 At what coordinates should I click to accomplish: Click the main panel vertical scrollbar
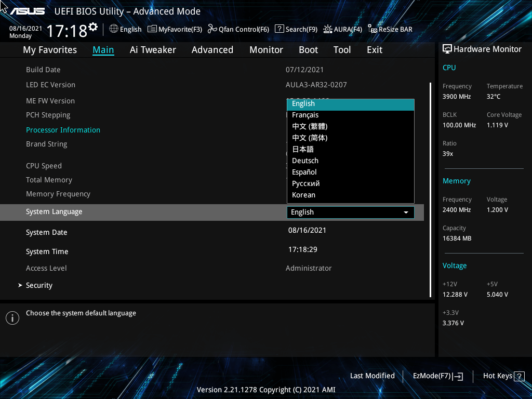[430, 190]
